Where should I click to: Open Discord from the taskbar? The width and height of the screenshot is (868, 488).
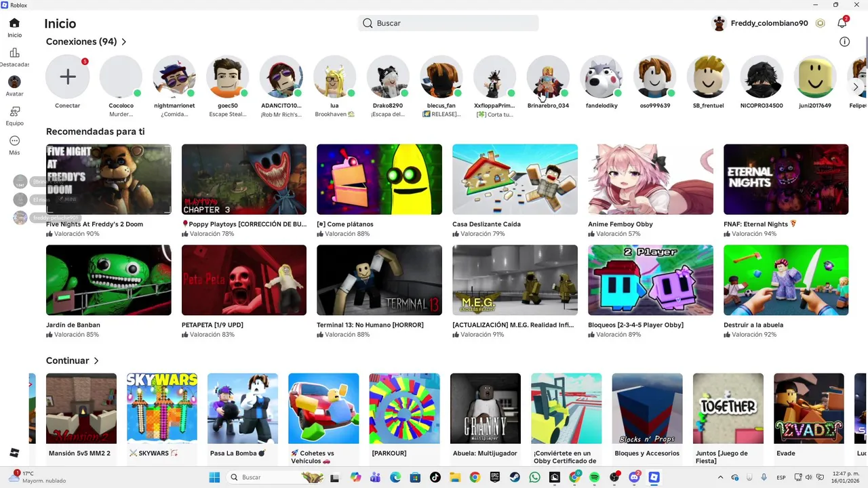tap(635, 477)
